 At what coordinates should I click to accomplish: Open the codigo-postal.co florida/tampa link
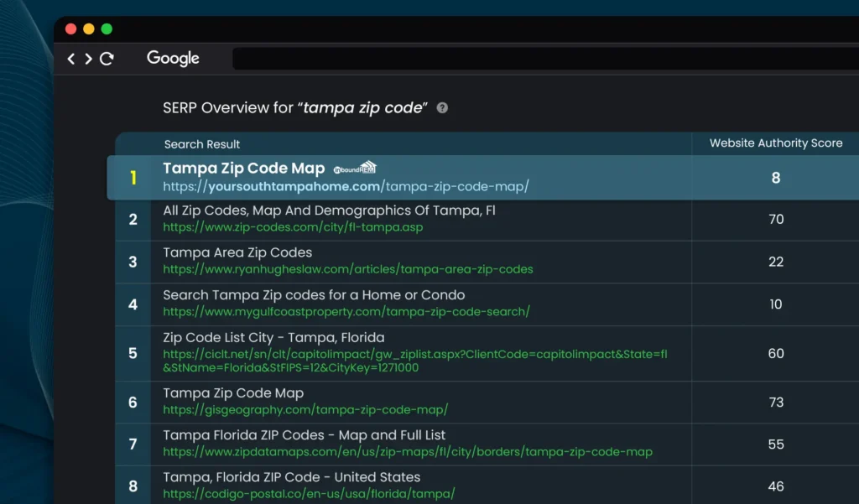click(x=309, y=494)
